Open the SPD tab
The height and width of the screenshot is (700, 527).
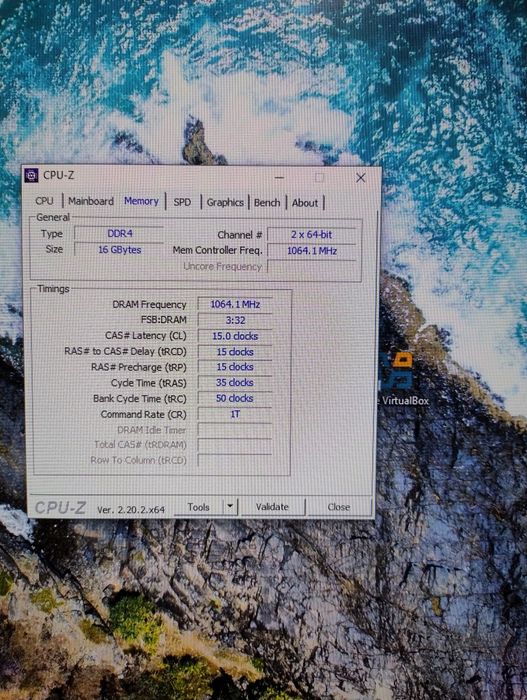click(x=182, y=202)
